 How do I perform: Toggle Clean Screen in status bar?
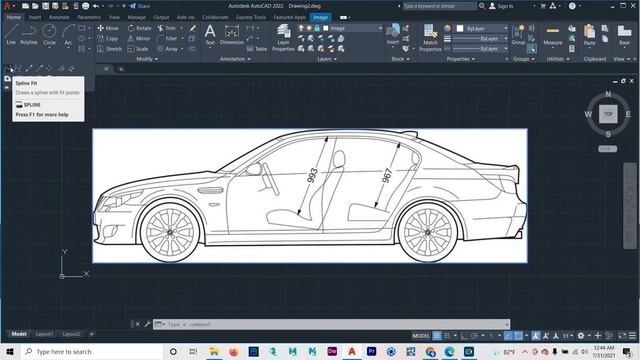(x=622, y=336)
